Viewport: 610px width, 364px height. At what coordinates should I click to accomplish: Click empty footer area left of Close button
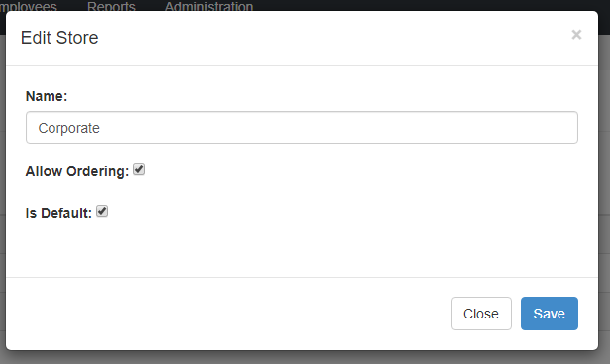click(x=228, y=314)
